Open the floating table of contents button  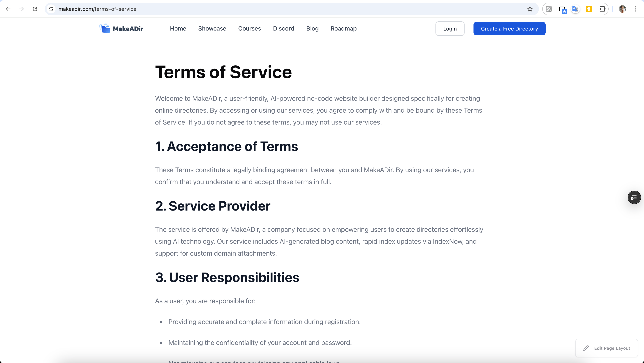click(x=634, y=197)
